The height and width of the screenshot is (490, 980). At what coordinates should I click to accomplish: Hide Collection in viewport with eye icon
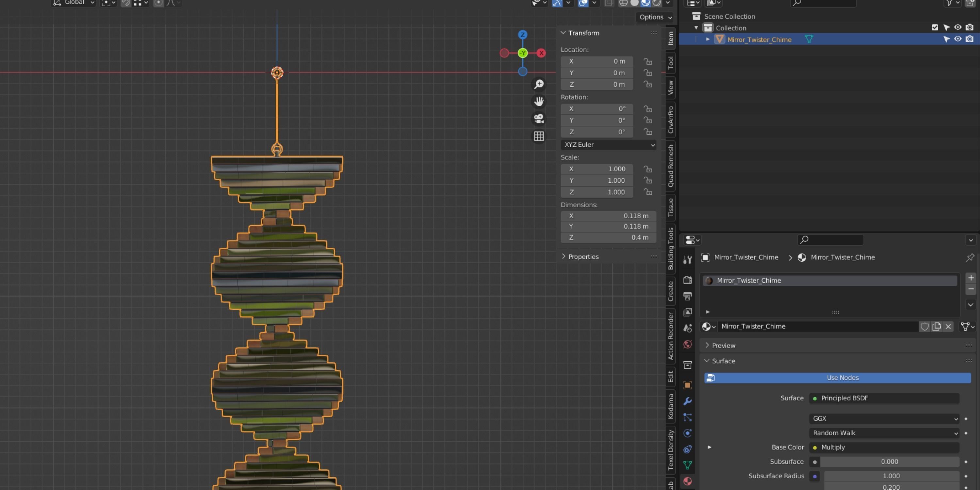pyautogui.click(x=957, y=27)
